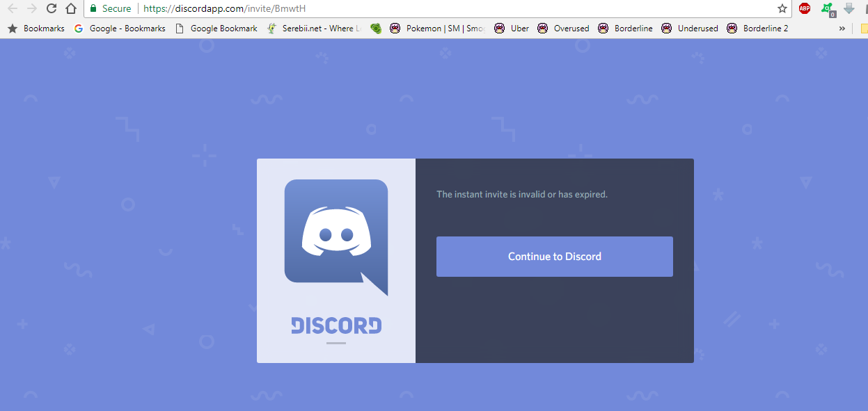Expand the hidden bookmarks chevron
This screenshot has width=868, height=411.
pyautogui.click(x=842, y=29)
